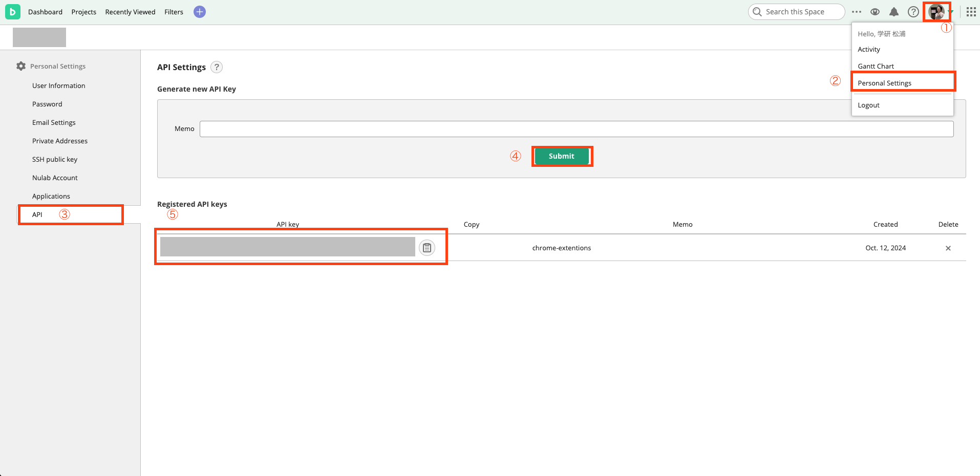Open SSH public key settings
980x476 pixels.
(x=55, y=159)
